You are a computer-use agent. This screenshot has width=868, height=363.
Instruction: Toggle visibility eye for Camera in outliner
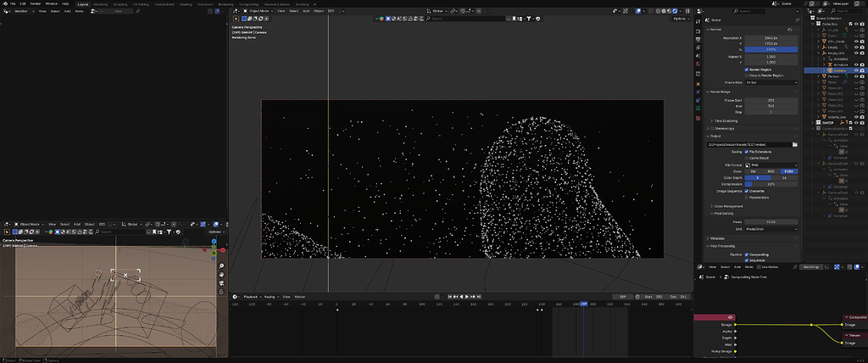coord(856,70)
